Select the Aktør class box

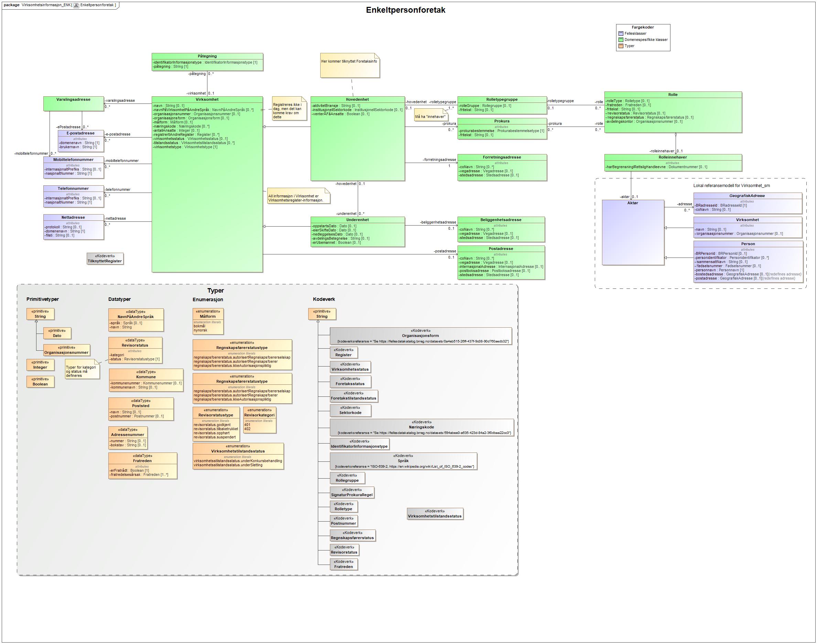(x=633, y=232)
